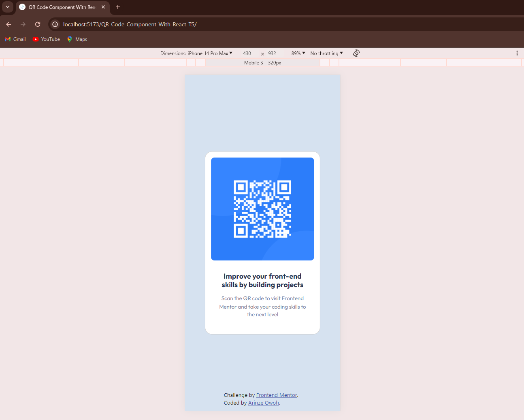Open the No throttling dropdown
The width and height of the screenshot is (524, 420).
click(x=327, y=53)
